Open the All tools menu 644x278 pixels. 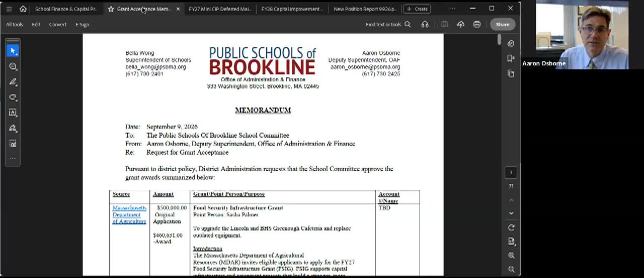coord(14,24)
